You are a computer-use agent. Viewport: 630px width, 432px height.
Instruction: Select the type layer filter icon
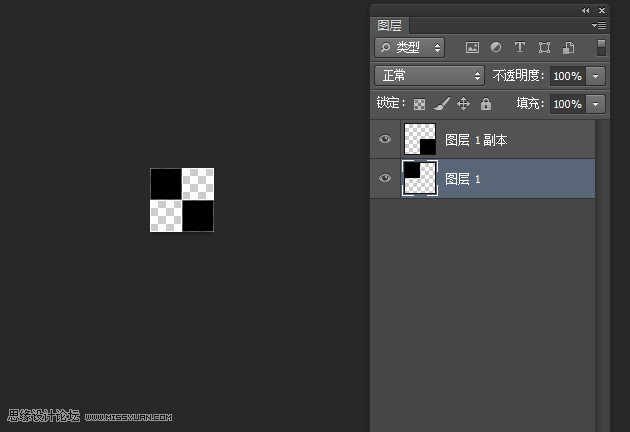click(520, 47)
